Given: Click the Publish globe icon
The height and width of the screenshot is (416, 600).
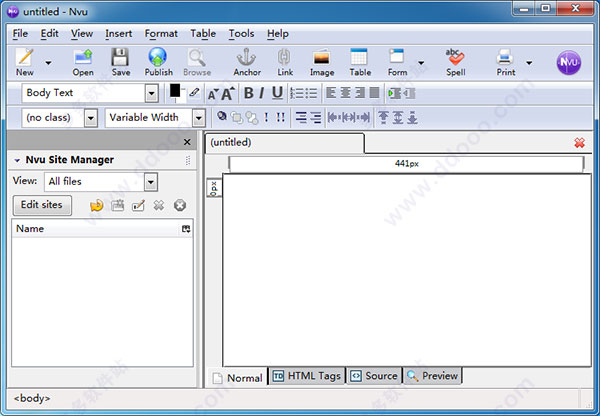Looking at the screenshot, I should click(158, 57).
